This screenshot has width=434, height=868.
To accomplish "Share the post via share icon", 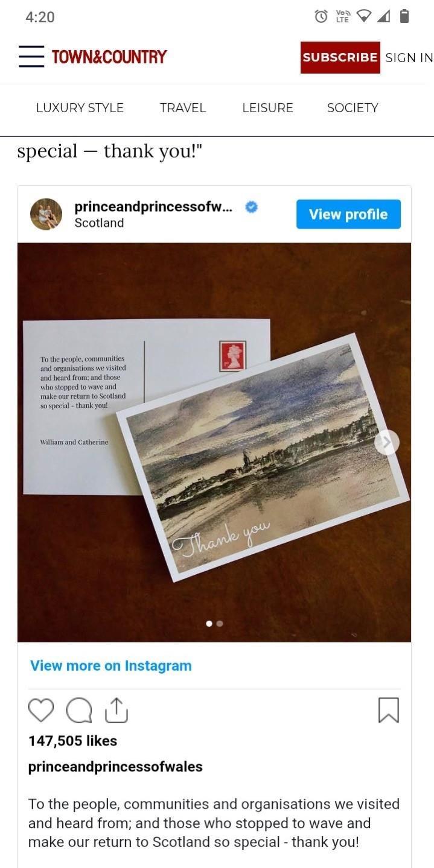I will (x=117, y=710).
